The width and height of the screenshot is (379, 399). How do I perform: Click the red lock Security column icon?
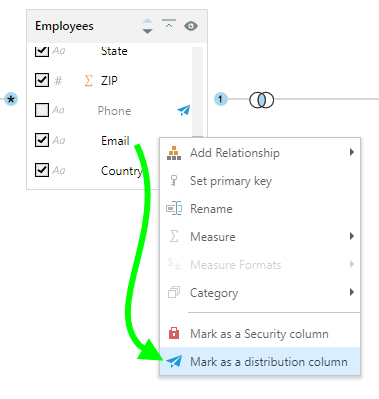pyautogui.click(x=174, y=333)
